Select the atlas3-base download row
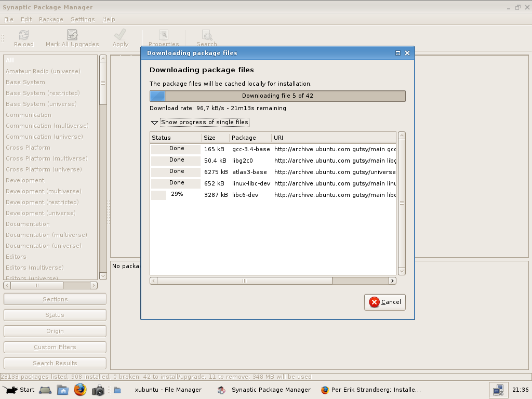The height and width of the screenshot is (399, 532). [273, 172]
